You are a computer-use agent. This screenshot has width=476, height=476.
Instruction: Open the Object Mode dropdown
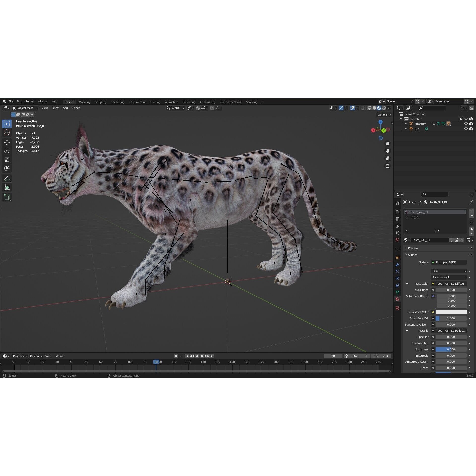25,108
